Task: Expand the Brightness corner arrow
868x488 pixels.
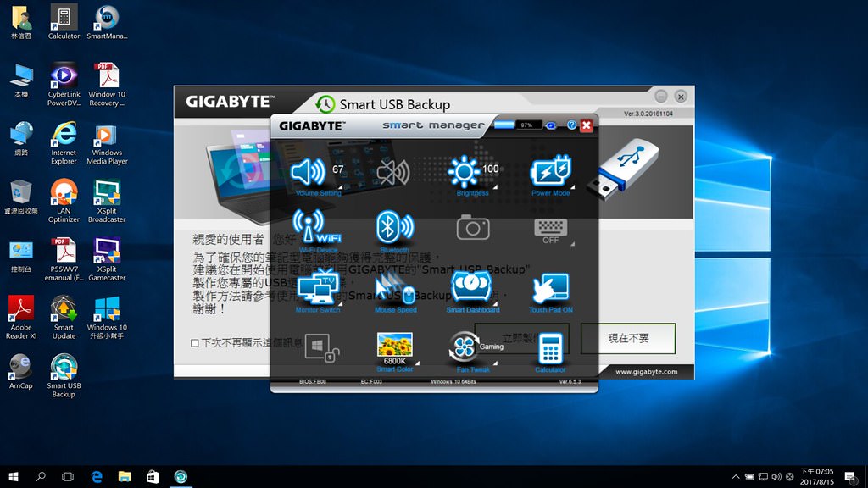Action: click(x=495, y=187)
